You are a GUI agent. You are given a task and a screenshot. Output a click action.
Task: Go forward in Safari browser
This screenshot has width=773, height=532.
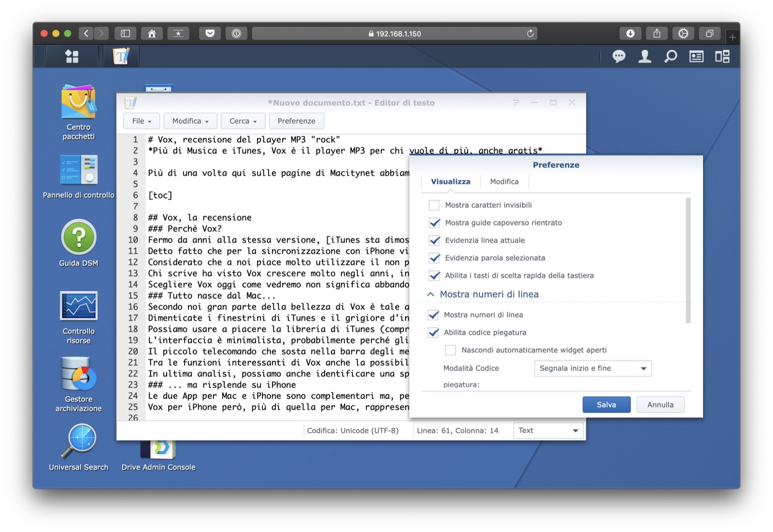101,33
